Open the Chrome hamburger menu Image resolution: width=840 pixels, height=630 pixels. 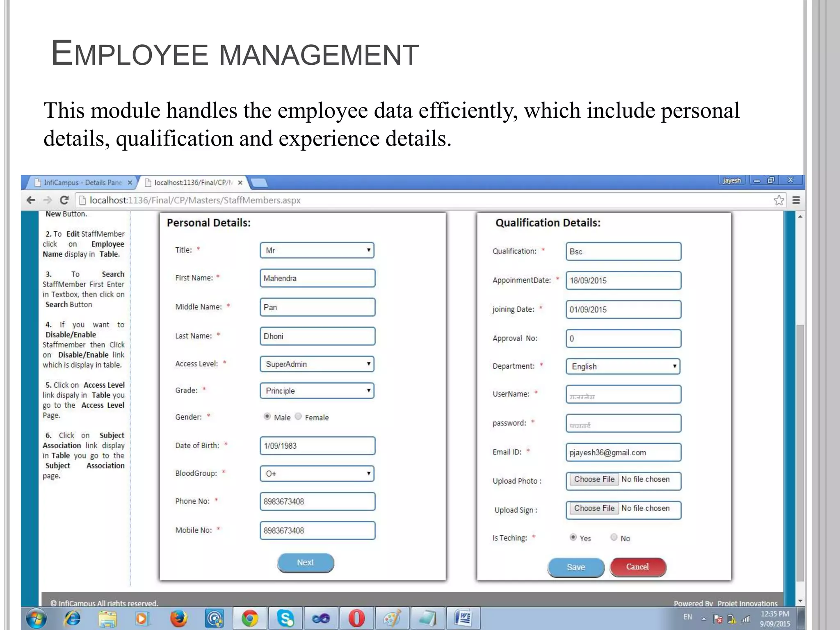tap(796, 200)
